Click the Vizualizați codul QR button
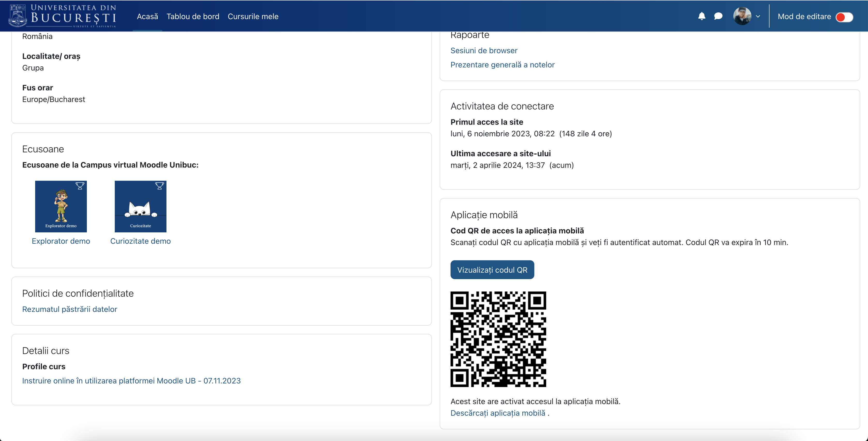Screen dimensions: 868x441 [x=492, y=270]
